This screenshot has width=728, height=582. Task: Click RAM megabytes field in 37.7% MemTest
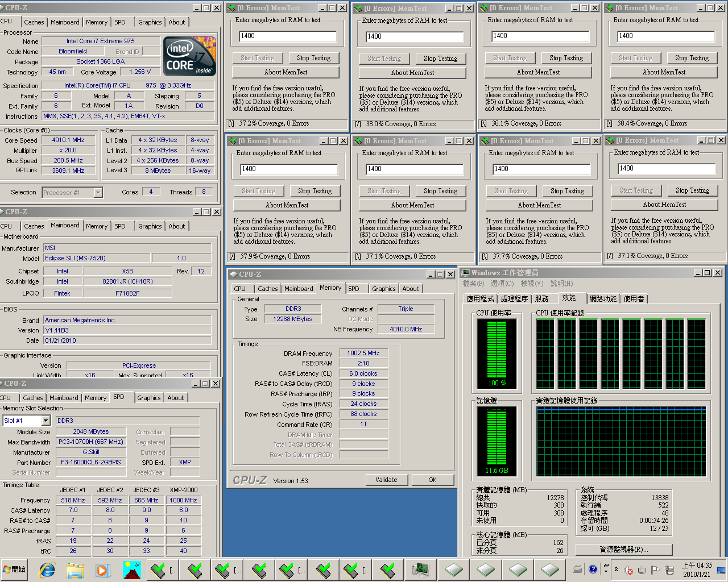541,169
